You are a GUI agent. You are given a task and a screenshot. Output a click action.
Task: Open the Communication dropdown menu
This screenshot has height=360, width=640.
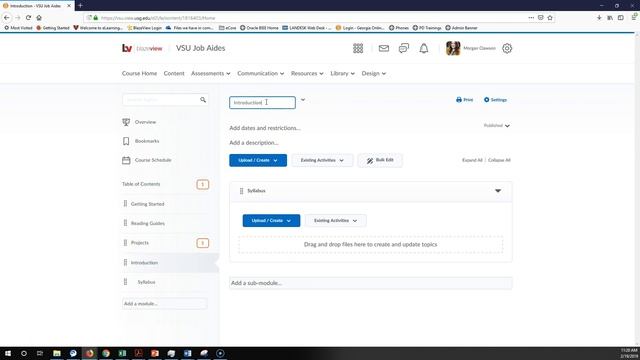tap(260, 73)
